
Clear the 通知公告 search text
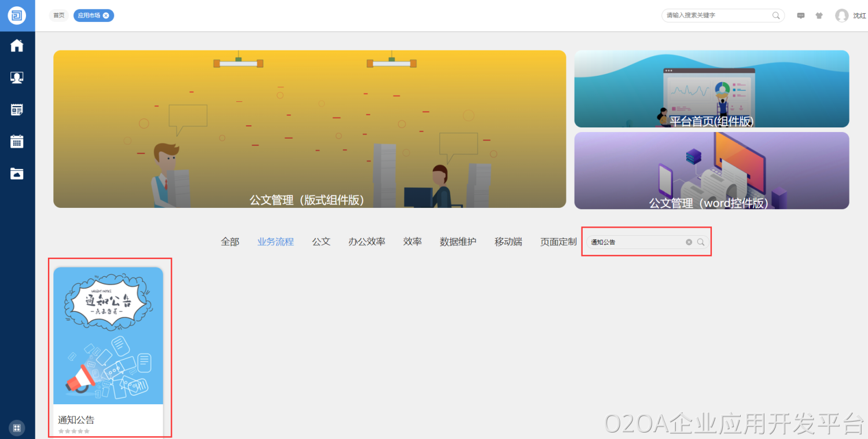click(689, 242)
